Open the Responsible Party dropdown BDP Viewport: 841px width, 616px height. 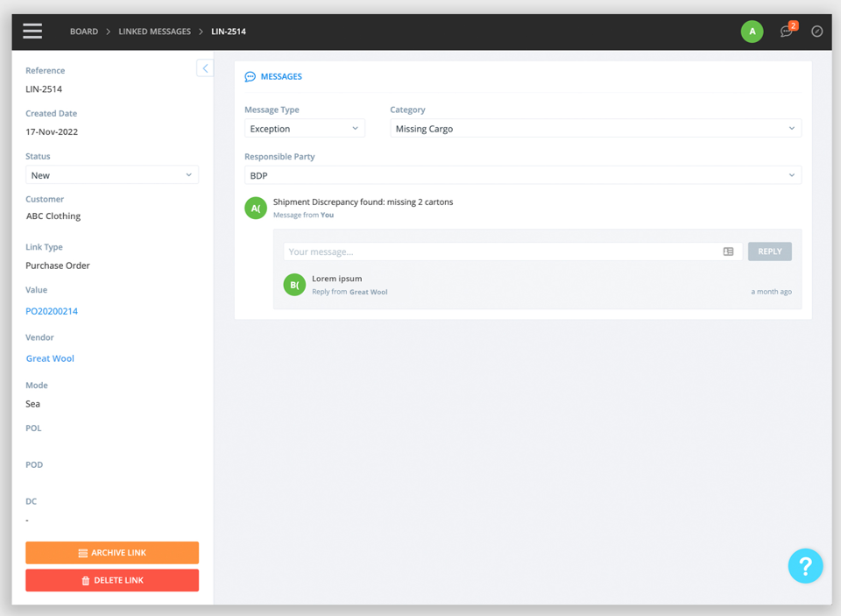[x=523, y=175]
